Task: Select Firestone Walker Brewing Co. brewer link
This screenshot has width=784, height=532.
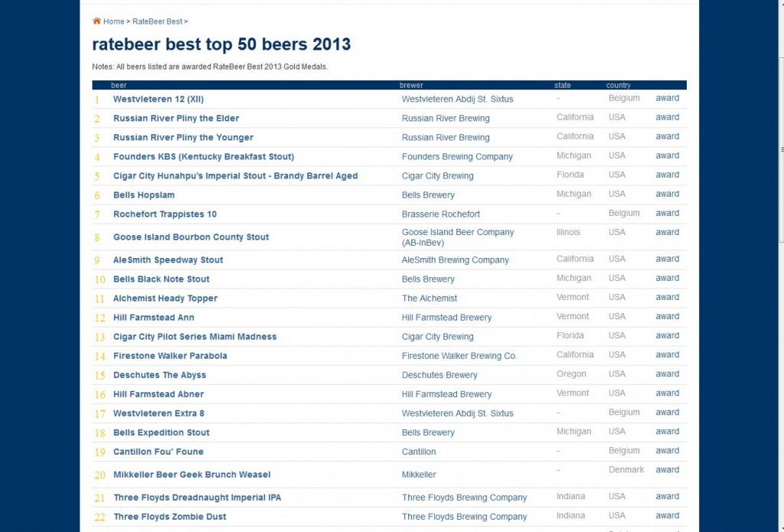Action: [x=461, y=355]
